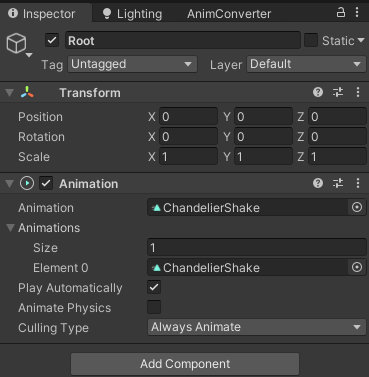Select the Element 0 ChandelierShake field
The image size is (369, 377).
[x=247, y=268]
